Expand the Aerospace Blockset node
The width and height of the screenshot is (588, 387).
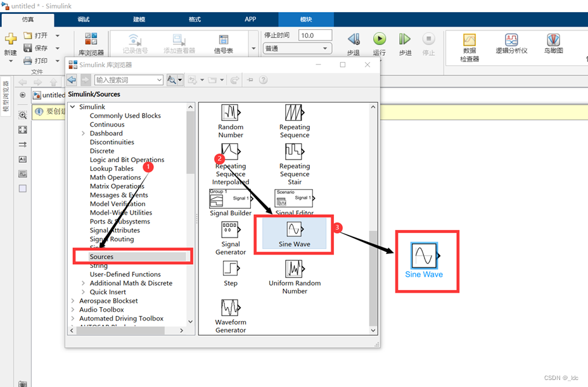tap(73, 301)
